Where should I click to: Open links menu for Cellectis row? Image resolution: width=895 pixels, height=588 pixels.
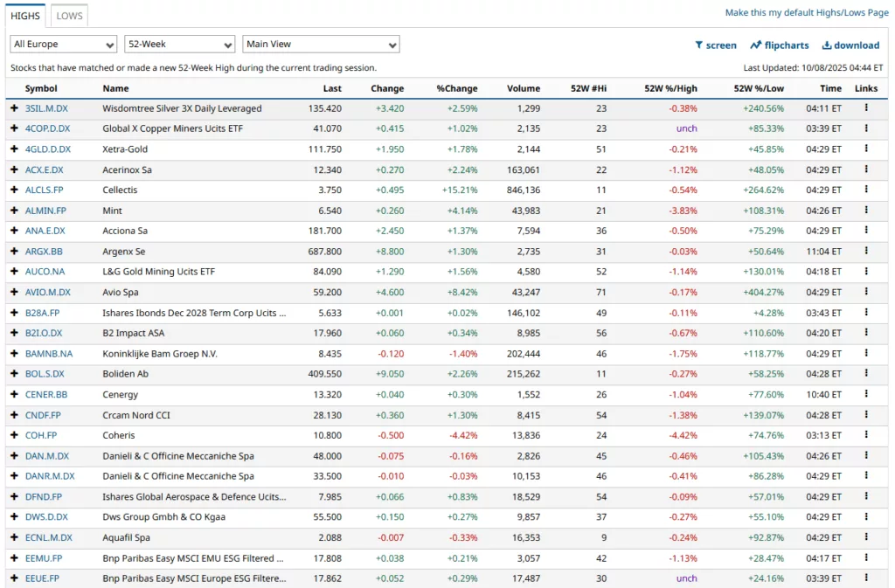point(866,190)
